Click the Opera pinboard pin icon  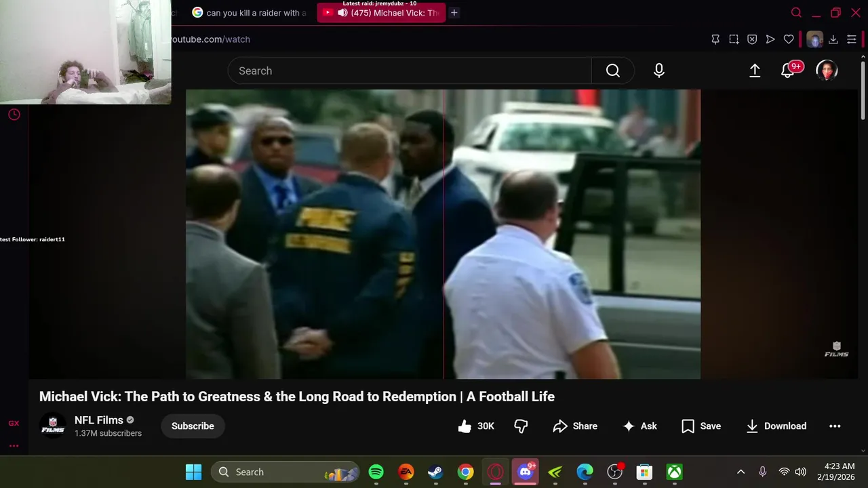click(x=715, y=39)
